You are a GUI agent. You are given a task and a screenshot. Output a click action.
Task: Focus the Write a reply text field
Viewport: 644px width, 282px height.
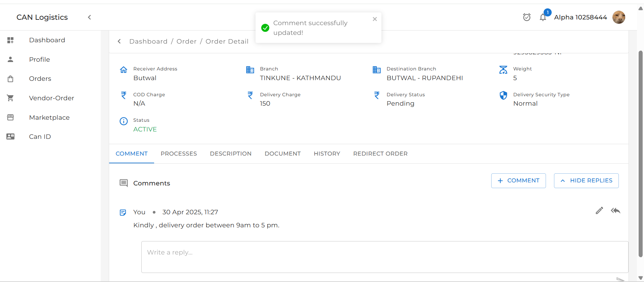tap(385, 257)
